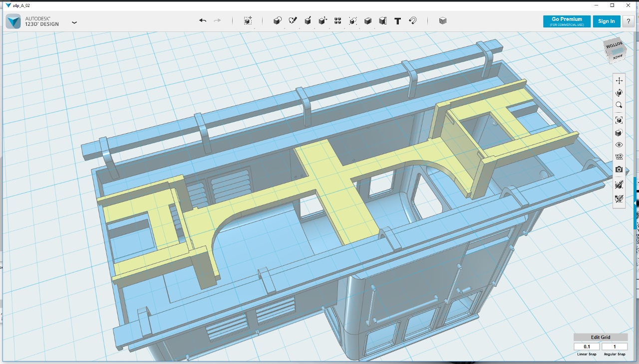Select the Sketch tool with the pencil
Screen dimensions: 639x364
coord(293,20)
